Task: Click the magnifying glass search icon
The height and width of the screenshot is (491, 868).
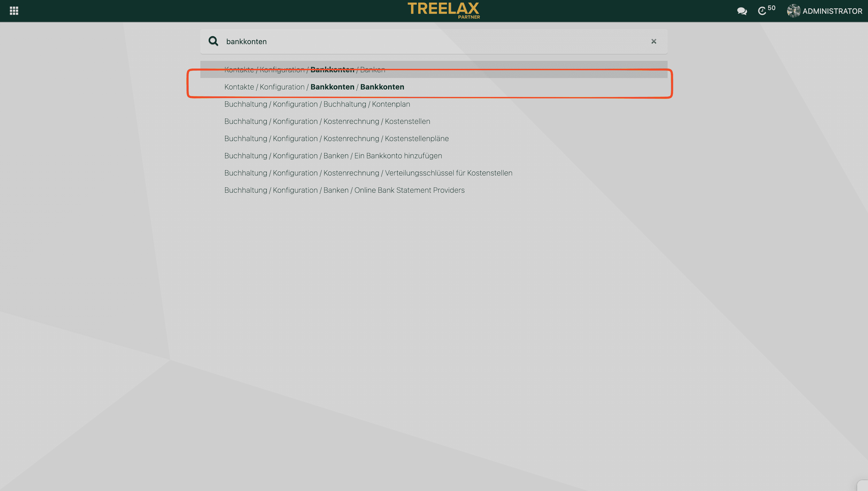Action: pyautogui.click(x=213, y=41)
